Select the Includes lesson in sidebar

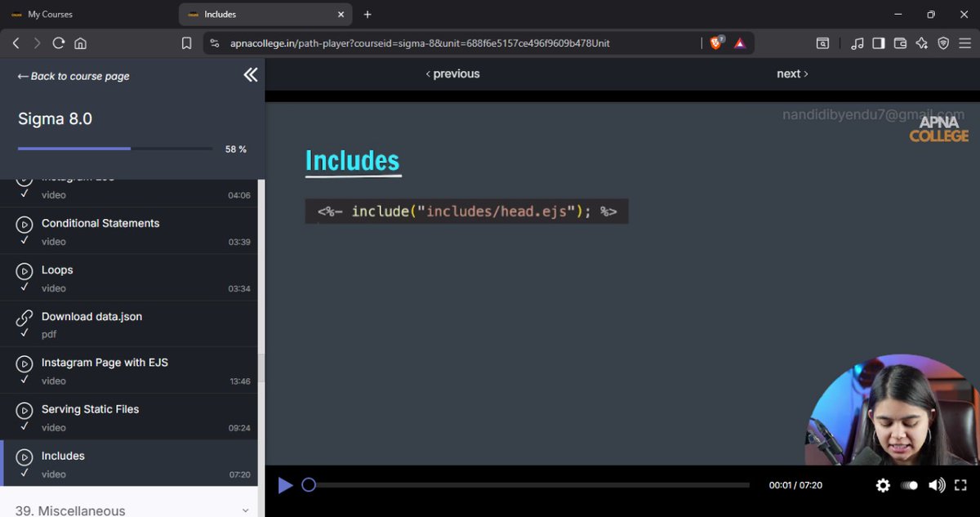pyautogui.click(x=131, y=464)
